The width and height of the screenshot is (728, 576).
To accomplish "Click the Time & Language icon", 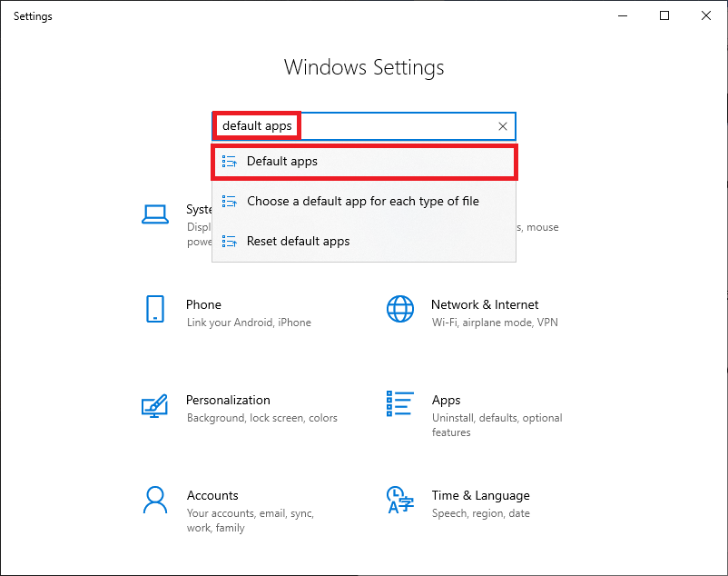I will pos(399,500).
